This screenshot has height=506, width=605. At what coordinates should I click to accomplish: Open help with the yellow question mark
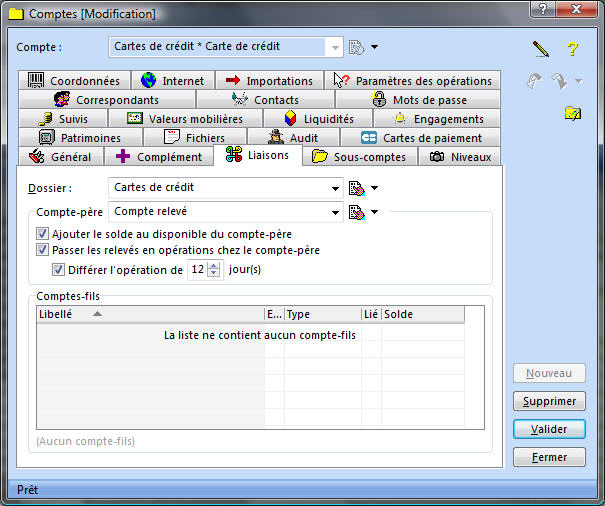[x=572, y=48]
